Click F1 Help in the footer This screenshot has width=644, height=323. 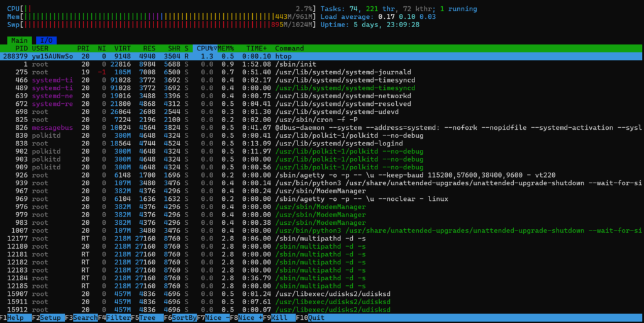tap(16, 318)
